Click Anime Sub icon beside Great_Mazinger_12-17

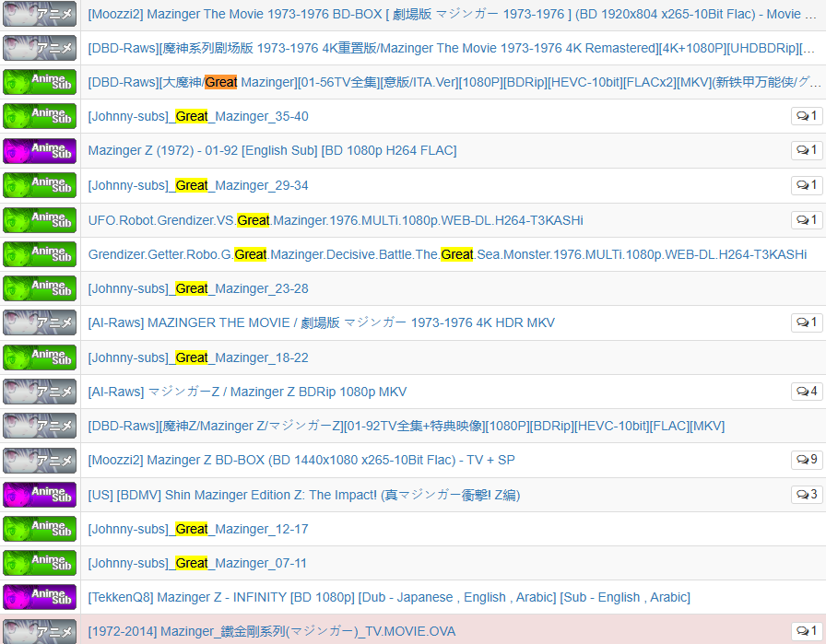pyautogui.click(x=40, y=529)
